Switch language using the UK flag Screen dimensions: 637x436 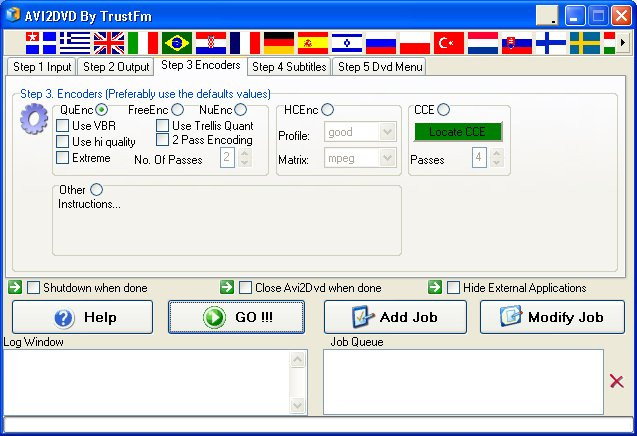coord(109,43)
